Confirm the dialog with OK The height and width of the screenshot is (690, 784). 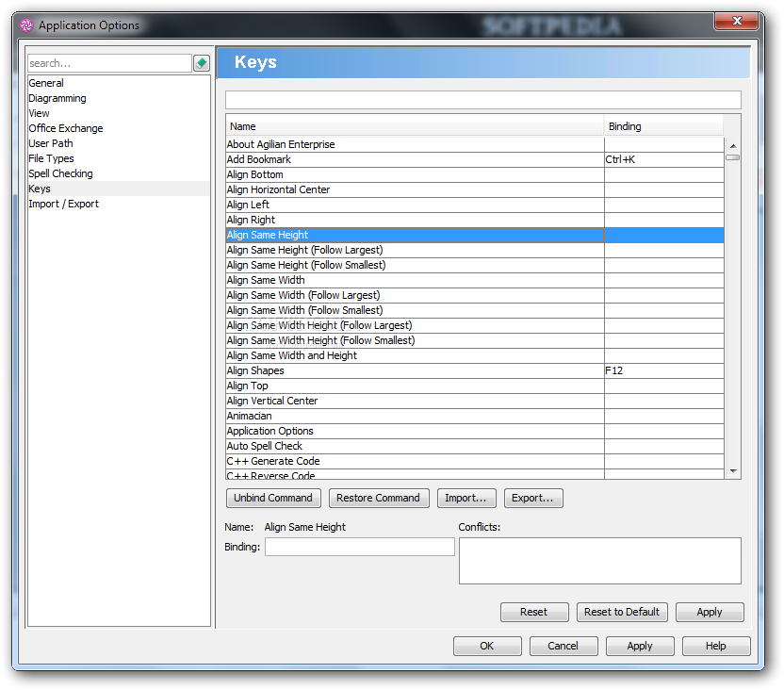pyautogui.click(x=487, y=646)
